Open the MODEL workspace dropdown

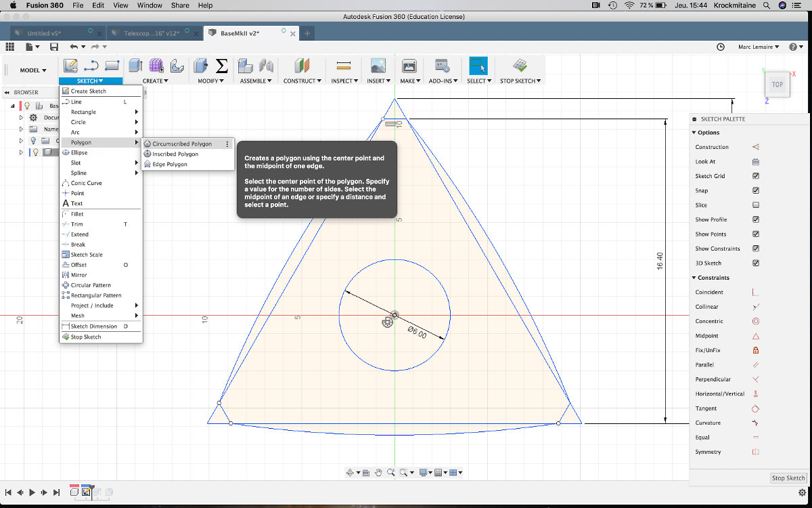click(x=33, y=70)
